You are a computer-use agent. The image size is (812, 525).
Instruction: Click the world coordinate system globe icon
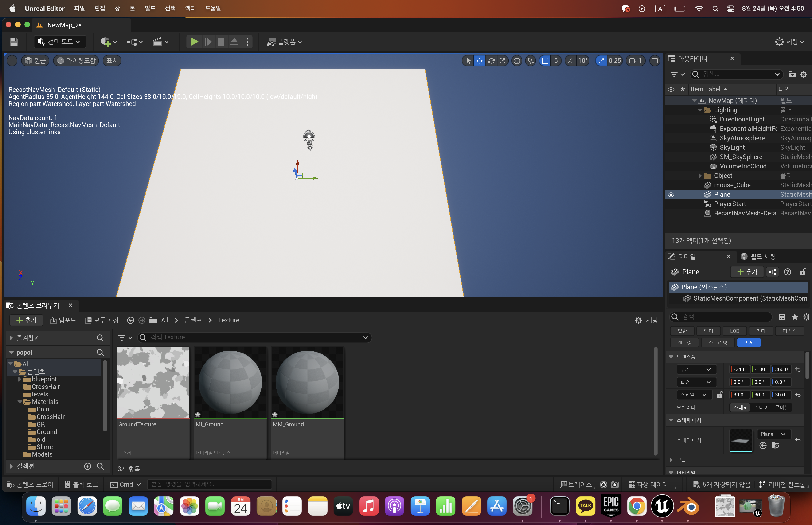click(x=517, y=61)
